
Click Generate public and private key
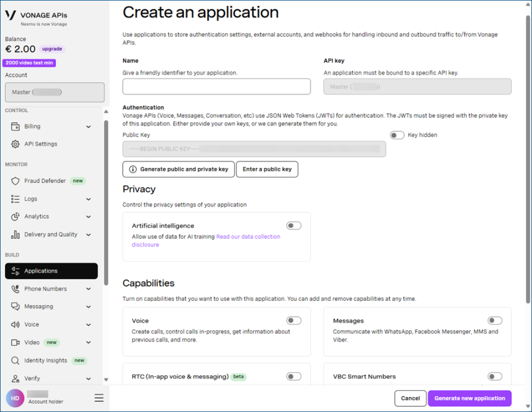179,169
